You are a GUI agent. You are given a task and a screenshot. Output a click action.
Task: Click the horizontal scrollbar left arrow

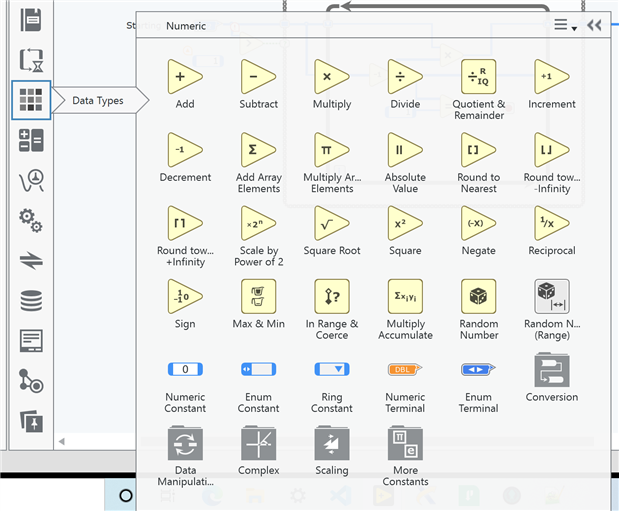click(x=60, y=441)
